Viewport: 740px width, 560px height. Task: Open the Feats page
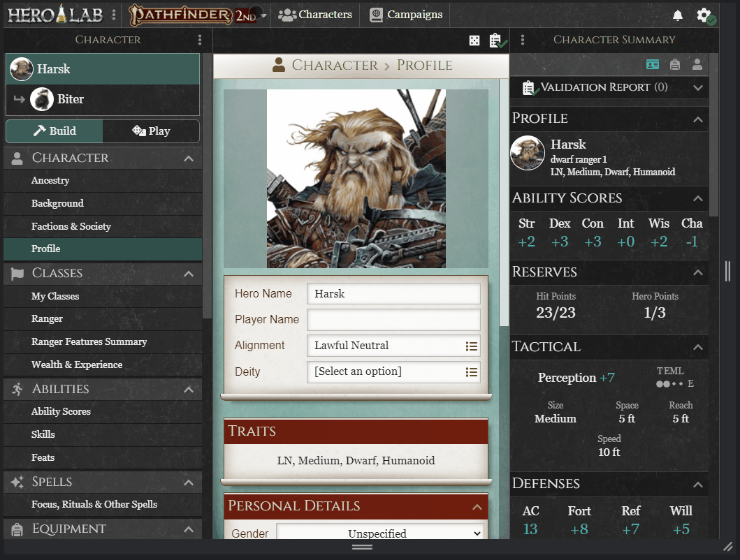pyautogui.click(x=103, y=457)
